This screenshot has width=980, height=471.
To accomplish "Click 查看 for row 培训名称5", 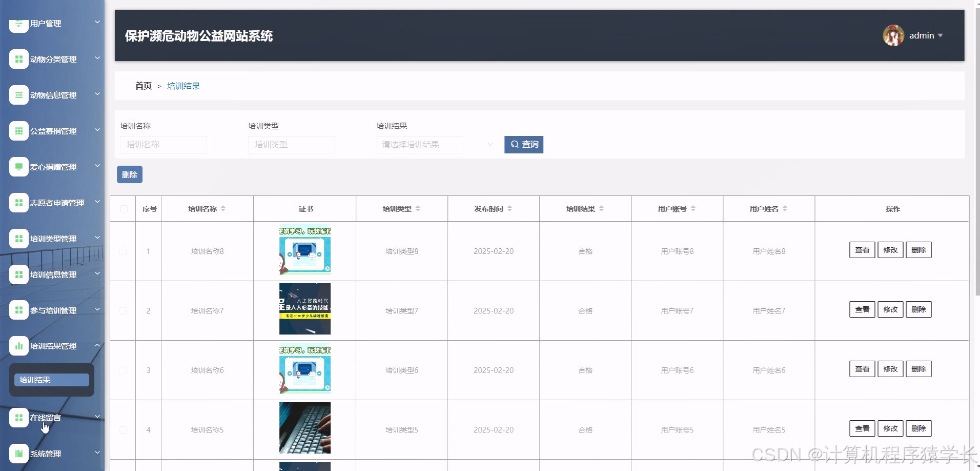I will (x=862, y=428).
